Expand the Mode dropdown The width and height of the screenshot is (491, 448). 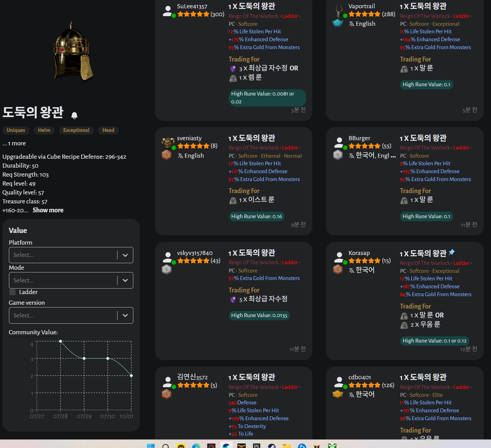71,280
